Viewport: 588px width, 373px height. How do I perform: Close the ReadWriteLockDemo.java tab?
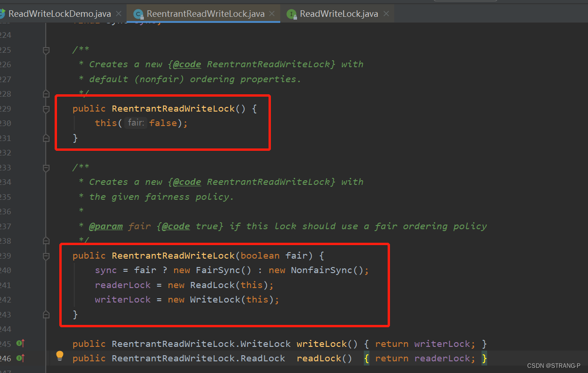tap(119, 14)
